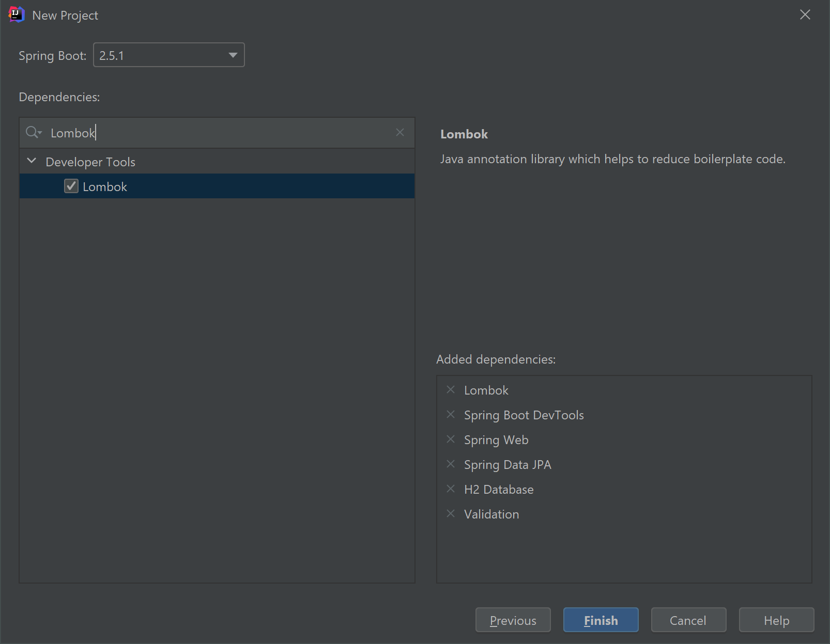Remove Spring Boot DevTools dependency
This screenshot has width=830, height=644.
pyautogui.click(x=451, y=415)
